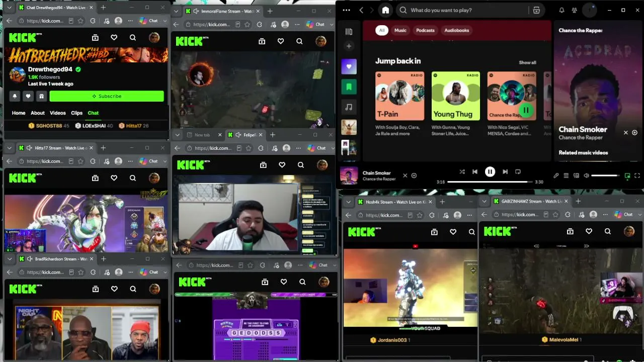Click Show all beside Jump back in
Image resolution: width=644 pixels, height=362 pixels.
[527, 62]
